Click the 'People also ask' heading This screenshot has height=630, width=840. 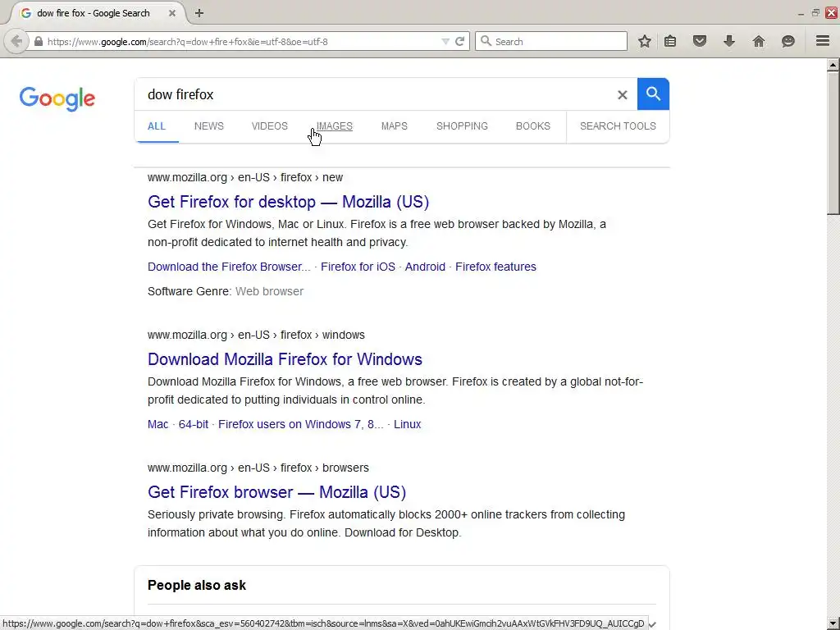pyautogui.click(x=197, y=585)
